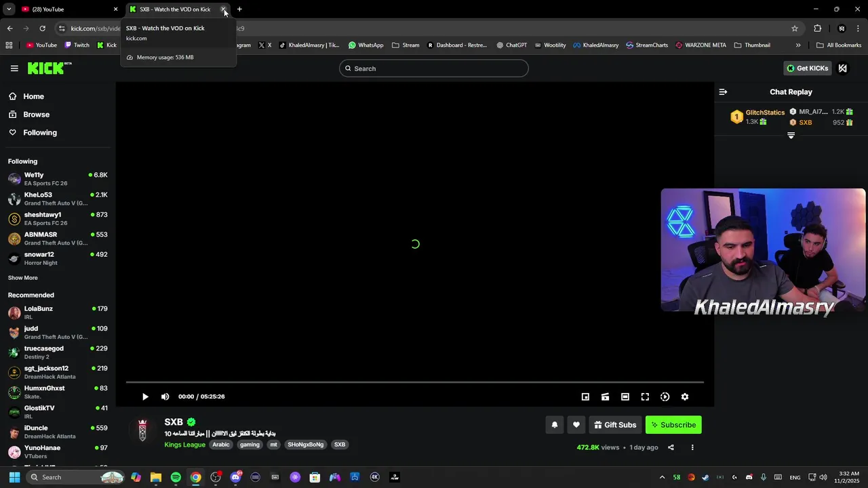
Task: Open HumxnGhxst recommended channel
Action: (x=58, y=392)
